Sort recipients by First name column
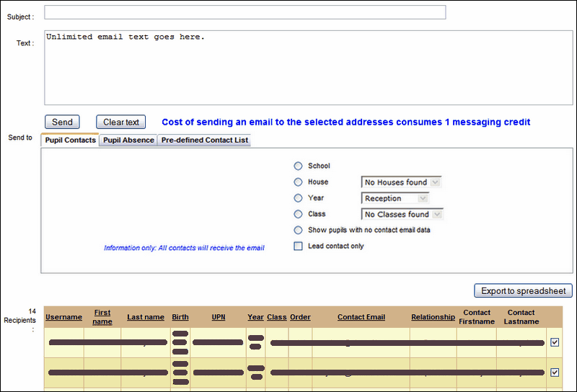 (102, 317)
